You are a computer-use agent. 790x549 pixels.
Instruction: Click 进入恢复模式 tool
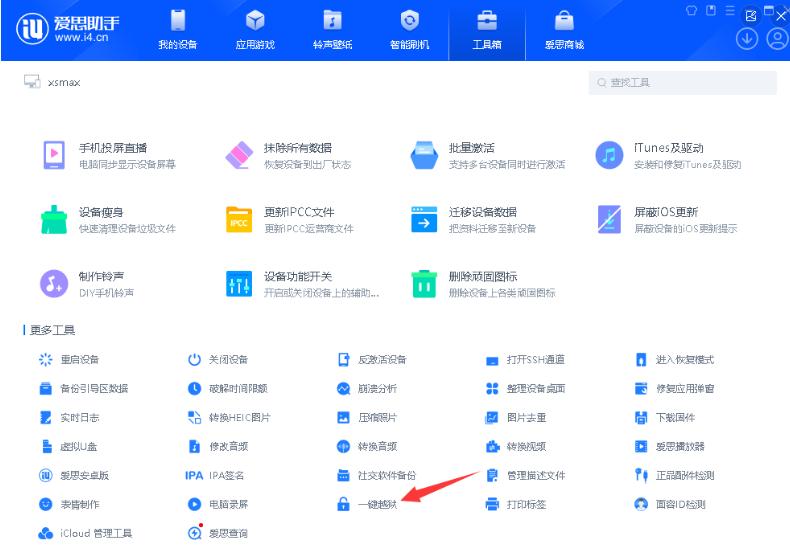(x=674, y=360)
